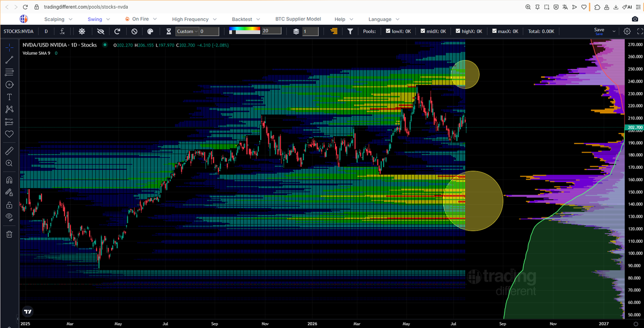Toggle the crossed-eye visibility in toolbar
The height and width of the screenshot is (328, 644).
[100, 32]
